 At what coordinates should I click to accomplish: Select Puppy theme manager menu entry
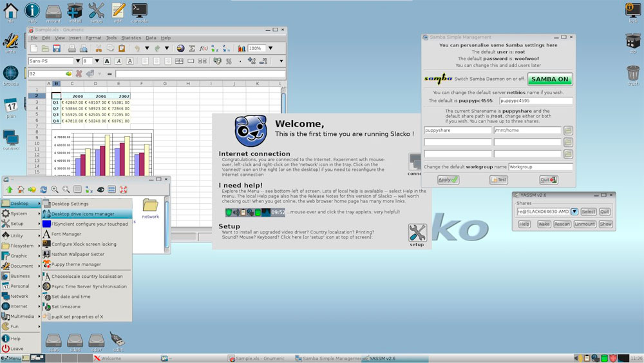[87, 264]
